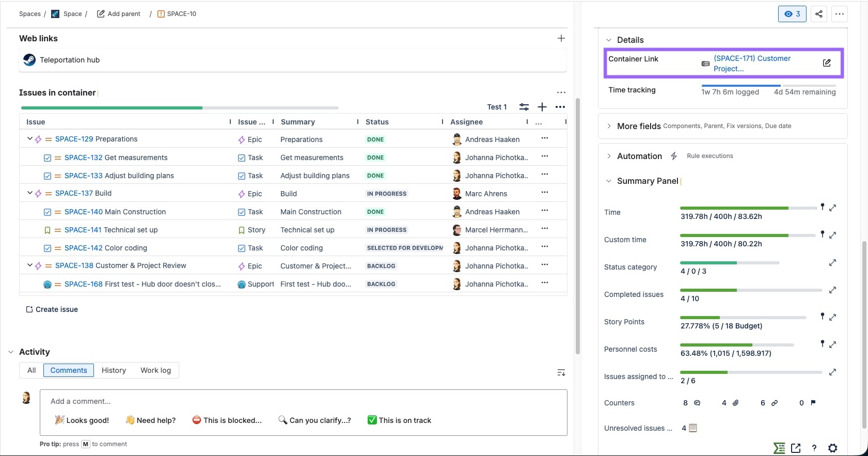Expand the Time row in Summary Panel
868x456 pixels.
pyautogui.click(x=832, y=208)
